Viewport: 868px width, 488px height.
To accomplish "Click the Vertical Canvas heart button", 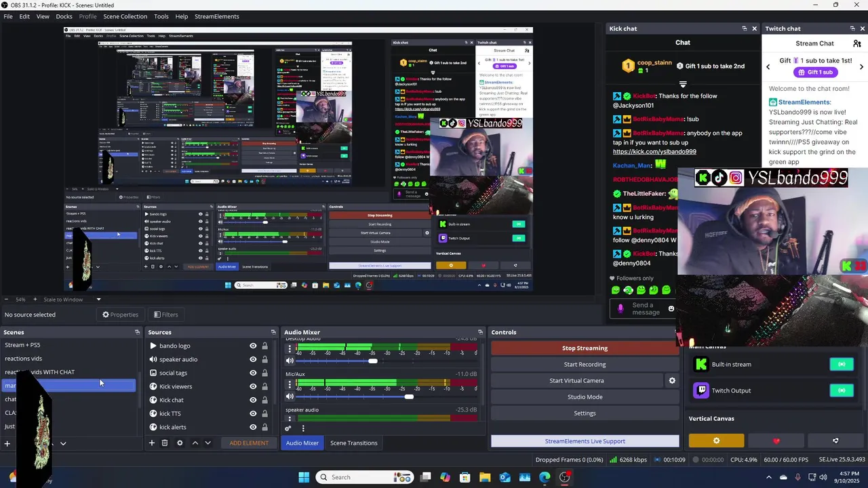I will (x=776, y=441).
